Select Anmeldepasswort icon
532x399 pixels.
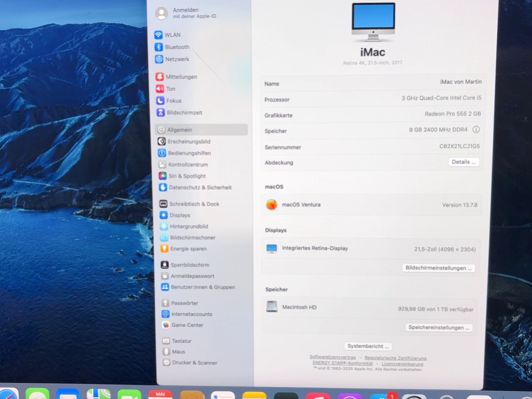(x=165, y=276)
